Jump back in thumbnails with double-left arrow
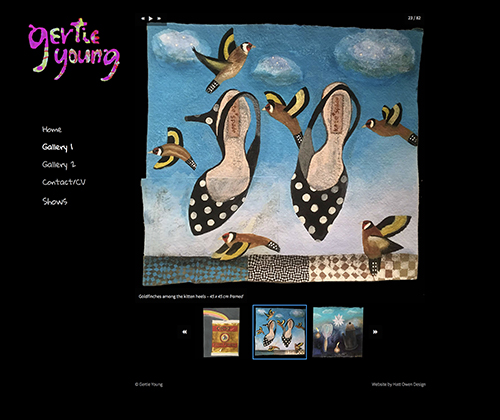 click(x=185, y=332)
